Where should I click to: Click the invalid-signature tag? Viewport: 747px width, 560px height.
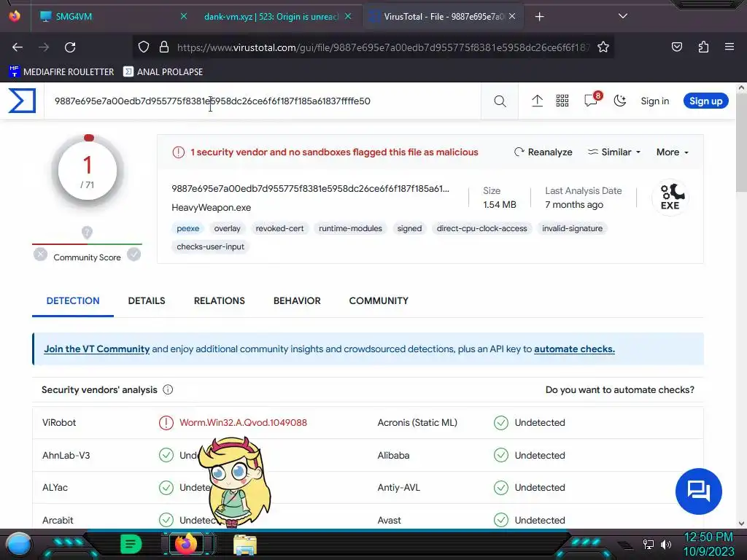(572, 228)
